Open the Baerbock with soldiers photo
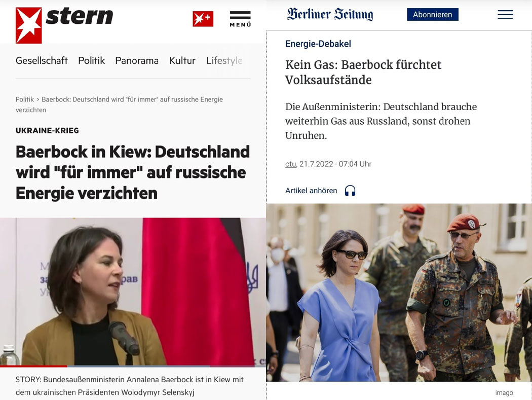 click(x=399, y=293)
